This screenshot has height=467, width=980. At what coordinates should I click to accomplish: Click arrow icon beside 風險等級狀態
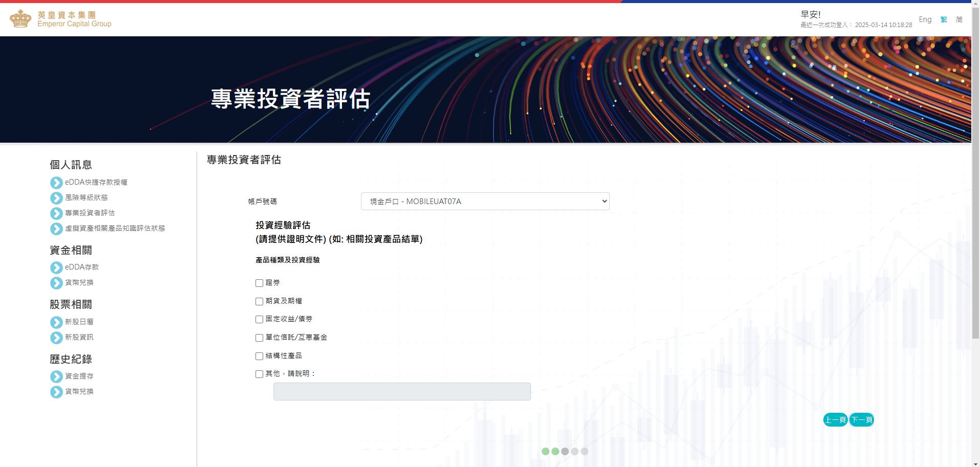[56, 198]
